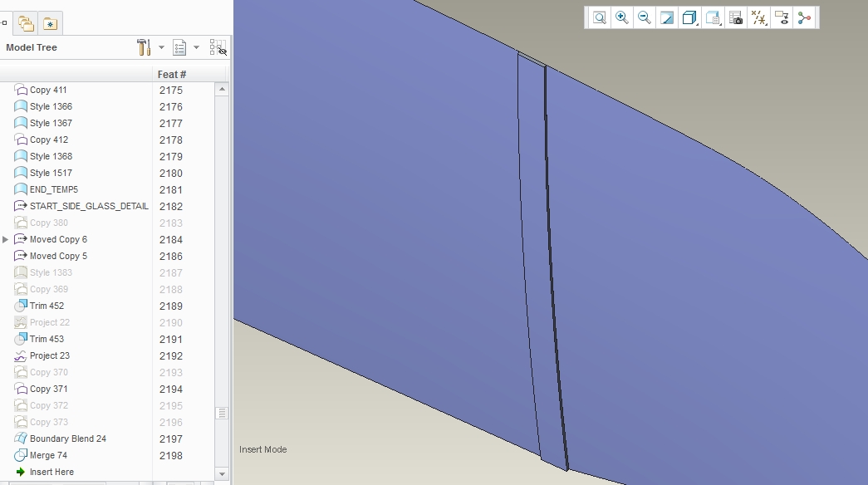Switch to the Model Tree tab

pyautogui.click(x=4, y=23)
